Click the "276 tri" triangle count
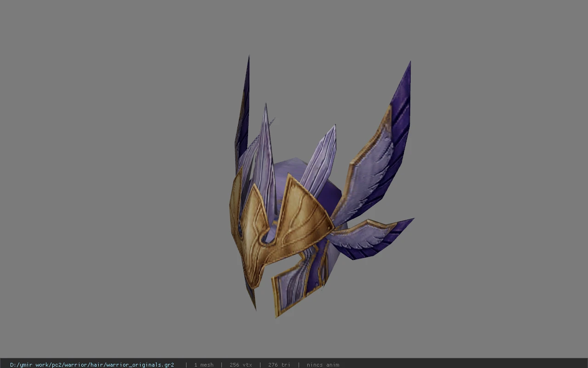 [x=279, y=365]
